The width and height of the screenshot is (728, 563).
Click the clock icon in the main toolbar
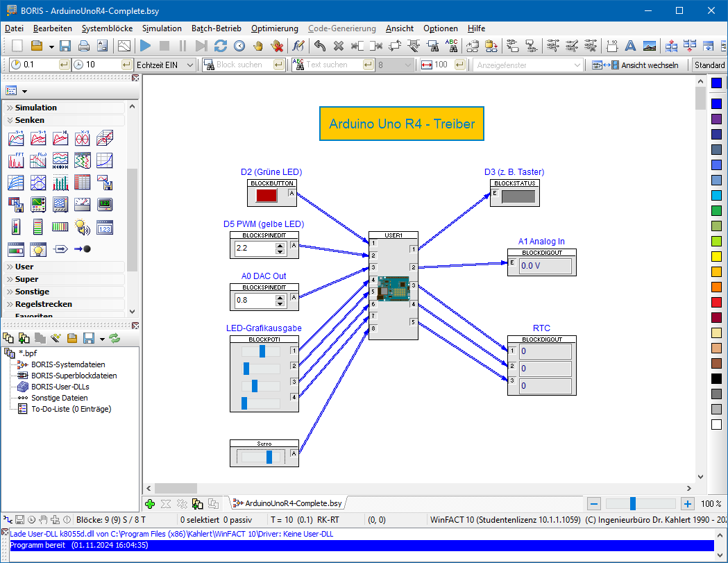[239, 46]
